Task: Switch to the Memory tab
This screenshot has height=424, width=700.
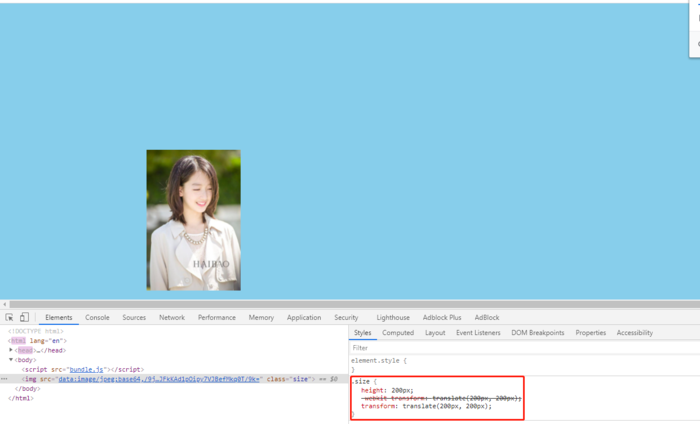Action: coord(261,317)
